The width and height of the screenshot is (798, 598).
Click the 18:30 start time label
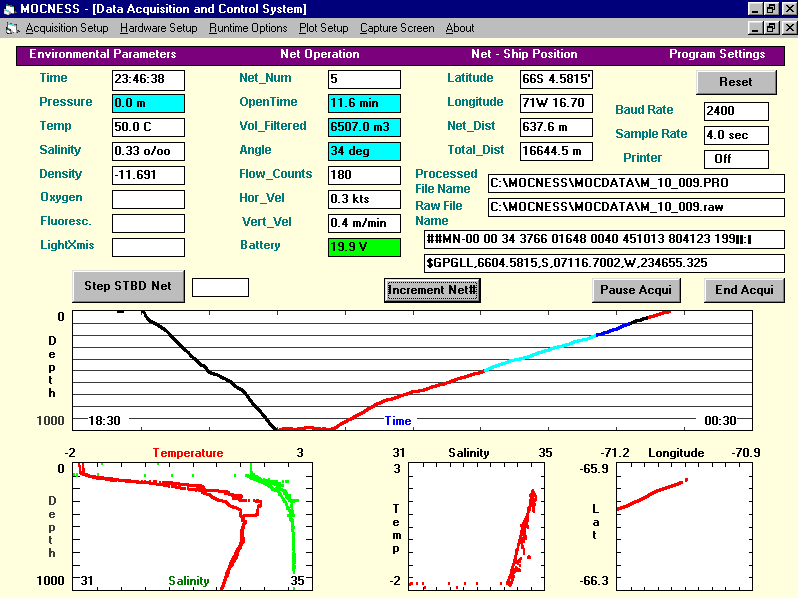tap(104, 421)
